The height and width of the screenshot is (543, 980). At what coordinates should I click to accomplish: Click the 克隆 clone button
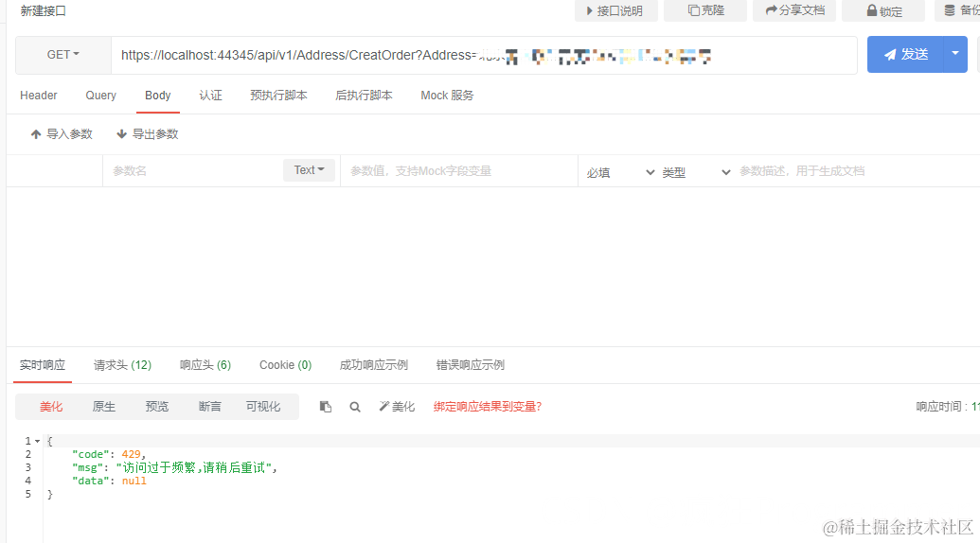click(705, 10)
